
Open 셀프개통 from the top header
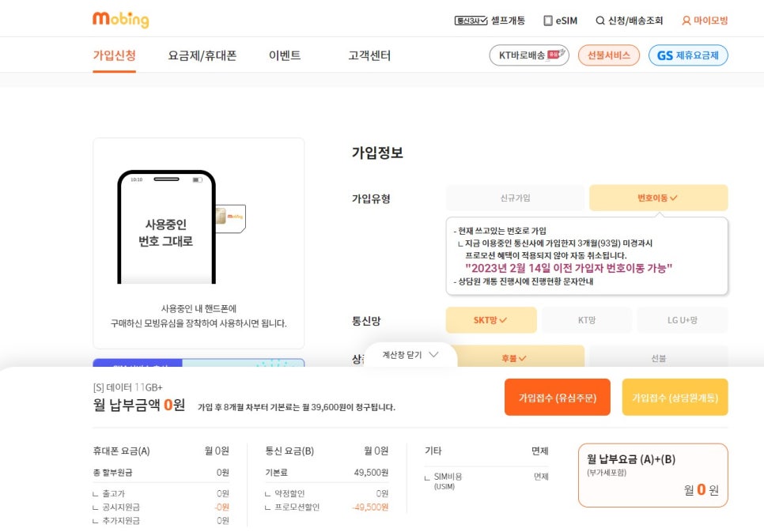508,21
